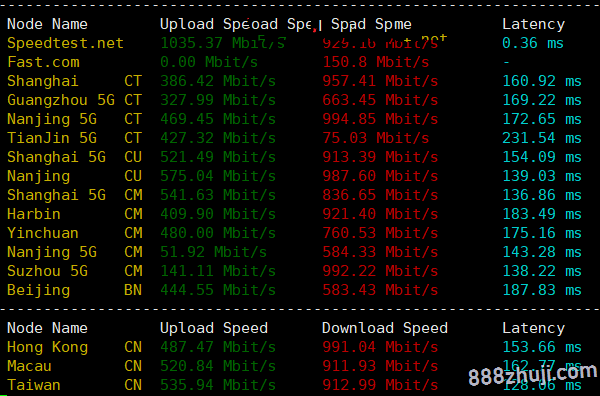This screenshot has width=600, height=396.
Task: Click Nanjing 5G CM upload 51.92 Mbit/s
Action: coord(213,252)
